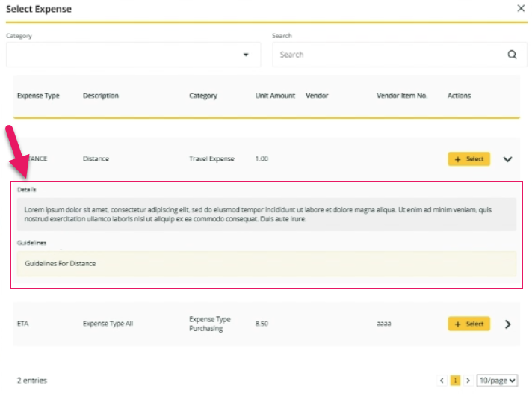The height and width of the screenshot is (394, 532).
Task: Click the Guidelines For Distance box
Action: [266, 264]
